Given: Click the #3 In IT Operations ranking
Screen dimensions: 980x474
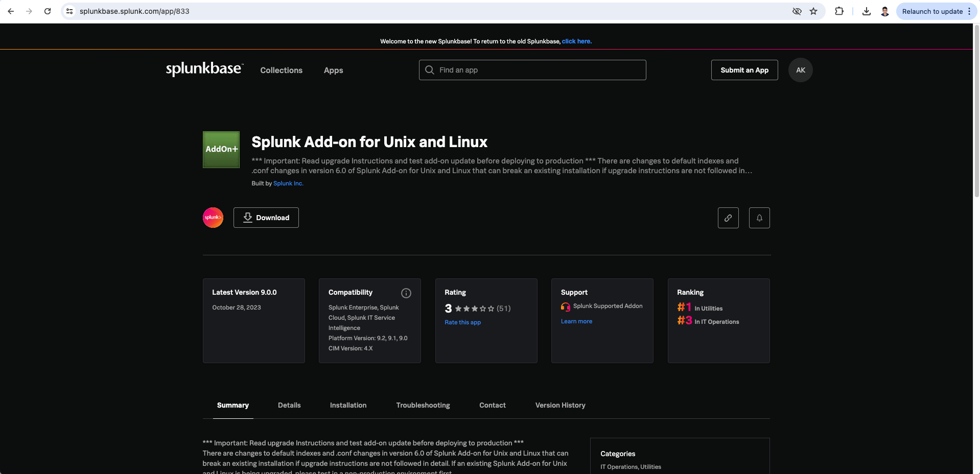Looking at the screenshot, I should point(708,321).
